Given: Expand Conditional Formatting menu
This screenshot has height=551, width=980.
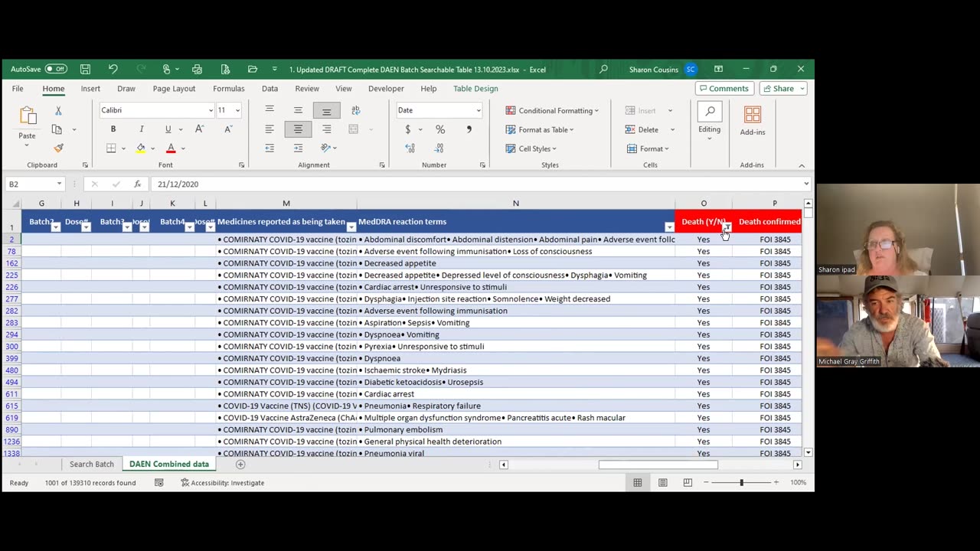Looking at the screenshot, I should [x=552, y=110].
